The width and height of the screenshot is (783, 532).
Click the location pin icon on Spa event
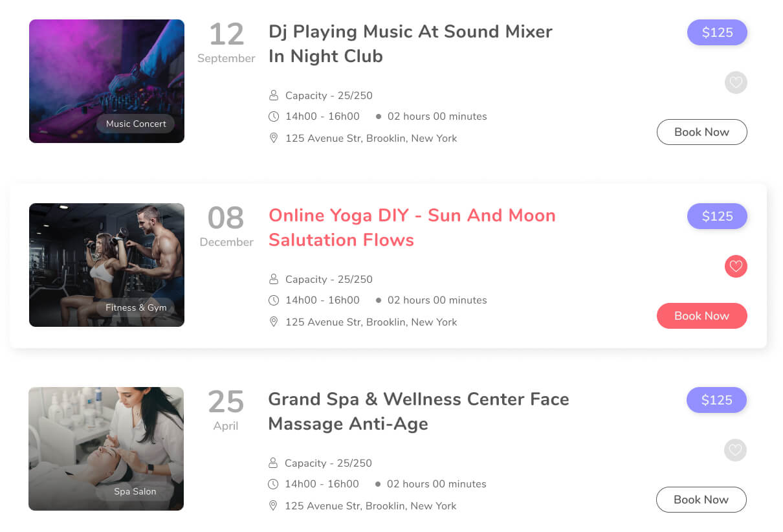coord(273,505)
